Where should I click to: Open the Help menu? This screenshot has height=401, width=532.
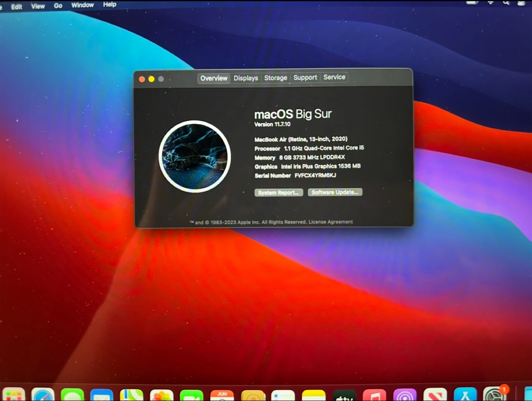click(x=110, y=4)
